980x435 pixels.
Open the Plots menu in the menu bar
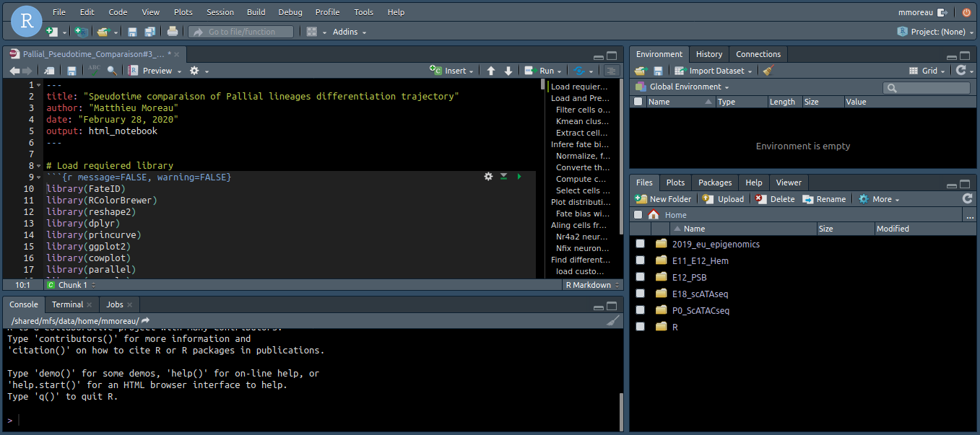183,12
